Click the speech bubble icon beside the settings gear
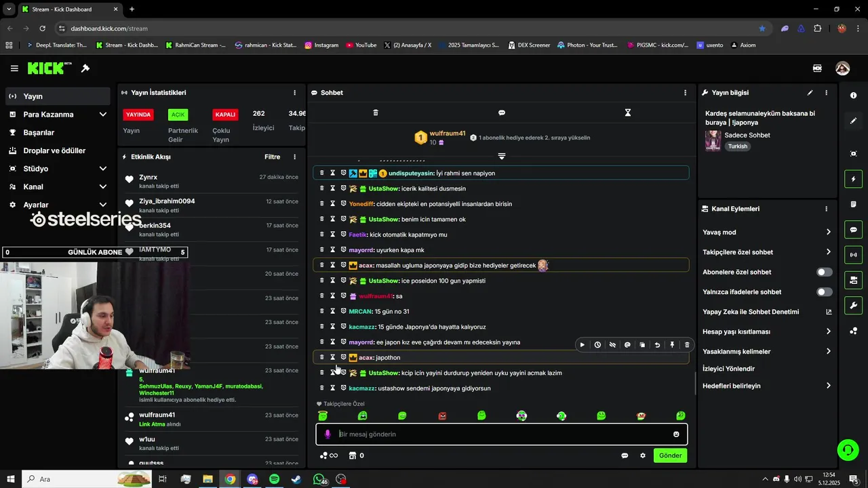This screenshot has height=488, width=868. [625, 455]
